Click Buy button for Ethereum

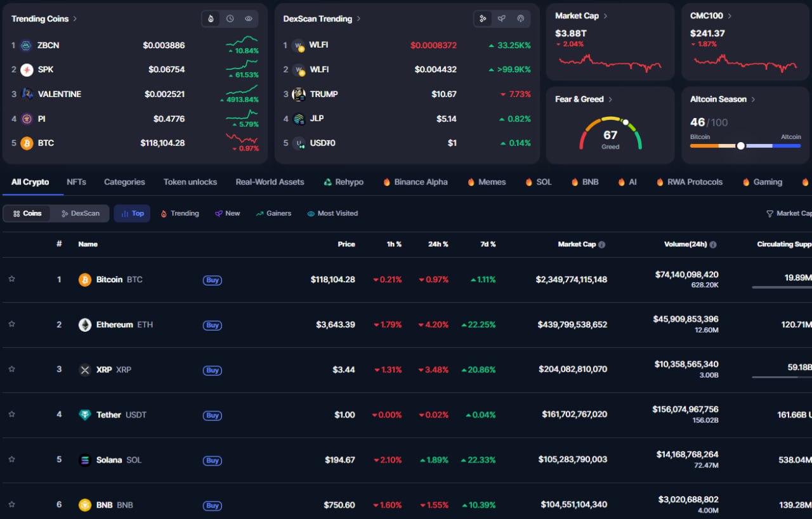tap(213, 325)
